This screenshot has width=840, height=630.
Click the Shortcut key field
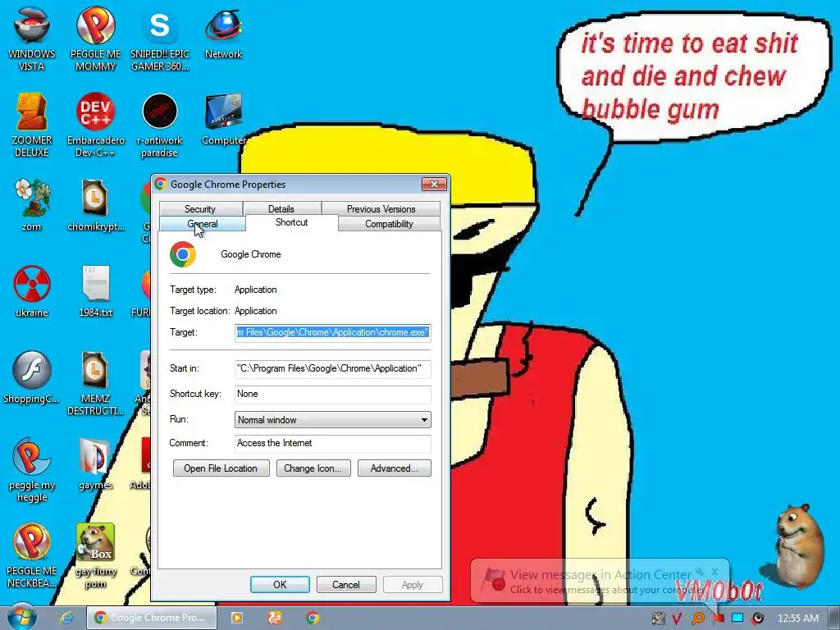pyautogui.click(x=333, y=394)
